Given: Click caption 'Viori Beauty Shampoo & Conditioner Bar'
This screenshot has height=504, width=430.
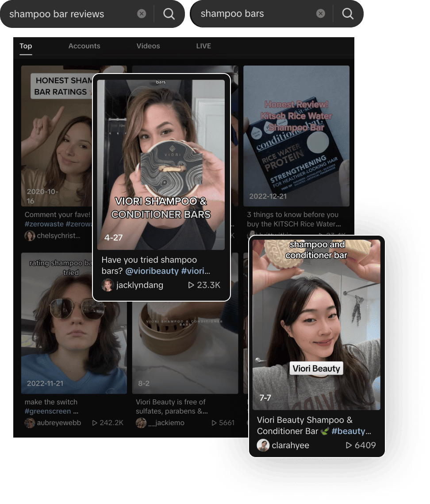Looking at the screenshot, I should 304,425.
